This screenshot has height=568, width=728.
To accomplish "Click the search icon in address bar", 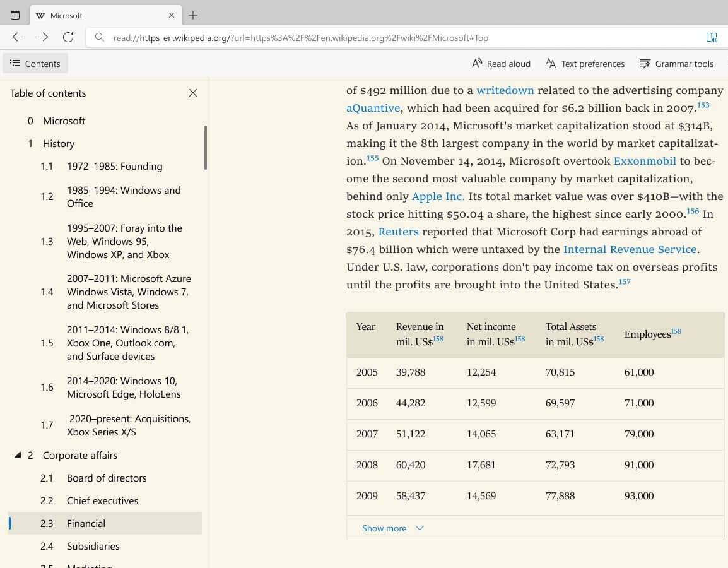I will pyautogui.click(x=99, y=37).
